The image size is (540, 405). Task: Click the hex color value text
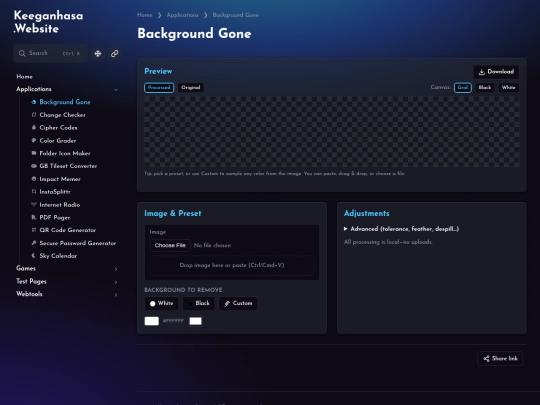point(173,321)
